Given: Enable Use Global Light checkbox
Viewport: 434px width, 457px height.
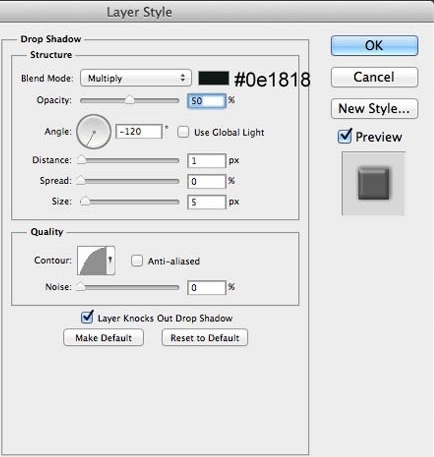Looking at the screenshot, I should [x=183, y=132].
